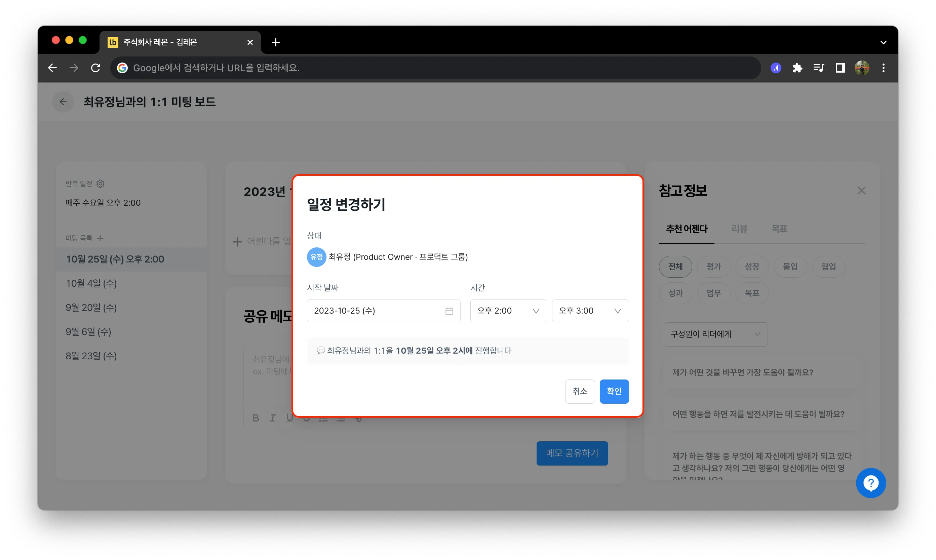Viewport: 936px width, 560px height.
Task: Select the 10월 4일 (수) meeting
Action: click(x=131, y=283)
